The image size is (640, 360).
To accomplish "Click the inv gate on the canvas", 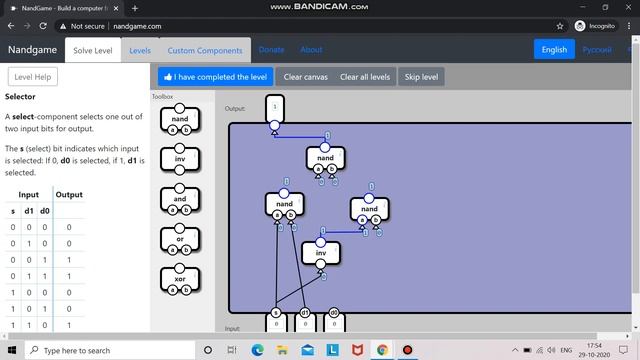I will pyautogui.click(x=321, y=253).
